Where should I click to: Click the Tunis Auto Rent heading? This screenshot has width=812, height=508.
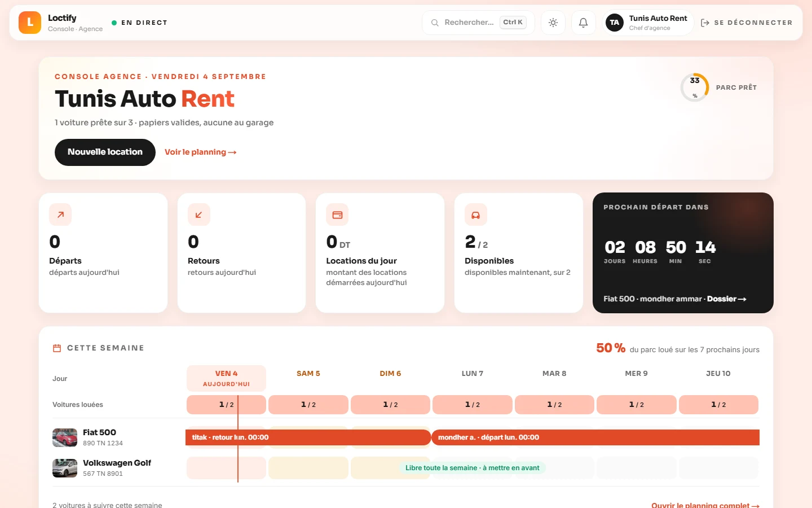point(144,99)
